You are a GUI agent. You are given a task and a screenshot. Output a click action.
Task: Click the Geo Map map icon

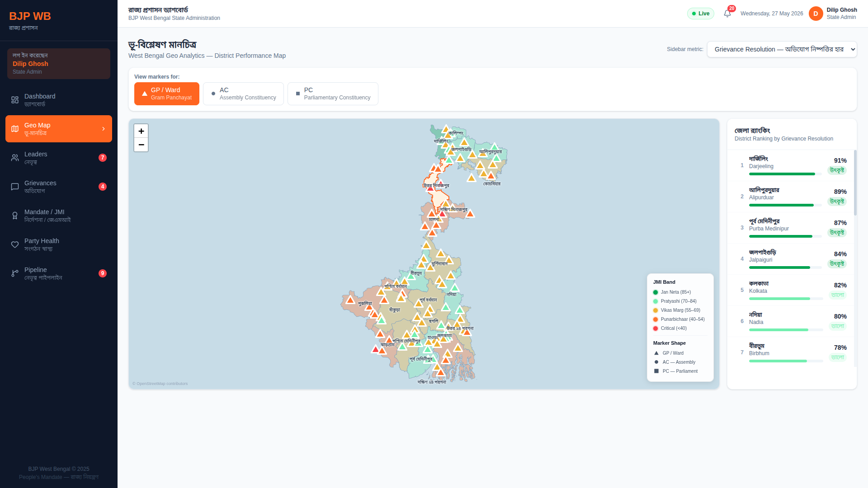click(15, 129)
